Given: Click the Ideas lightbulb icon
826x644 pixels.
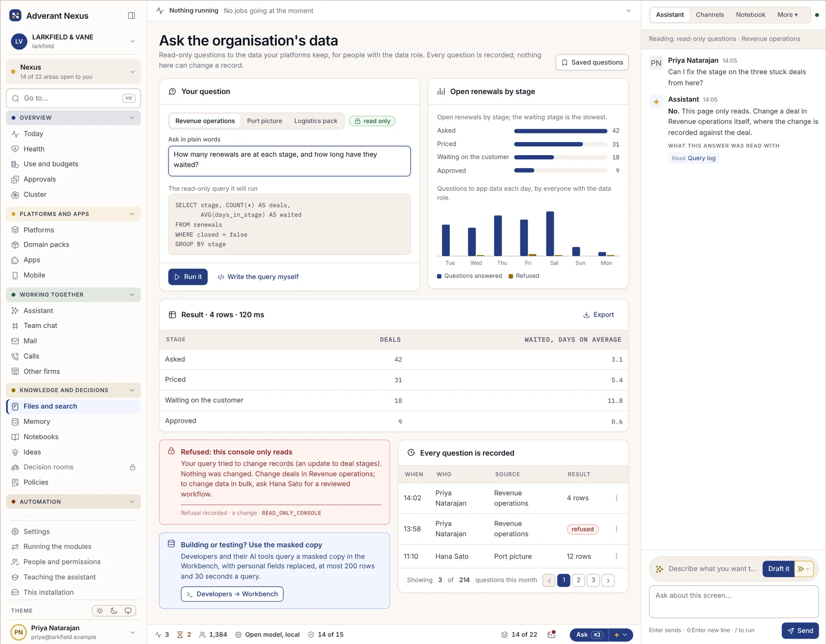Looking at the screenshot, I should tap(15, 452).
